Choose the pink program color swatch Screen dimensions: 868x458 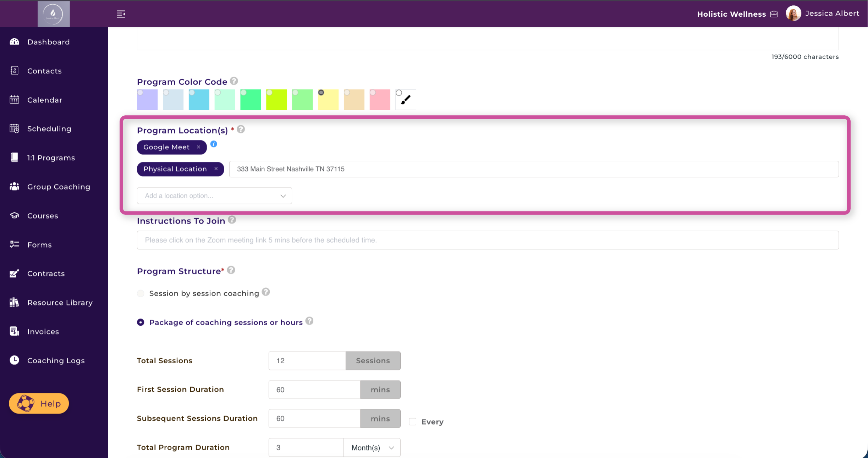[x=380, y=100]
